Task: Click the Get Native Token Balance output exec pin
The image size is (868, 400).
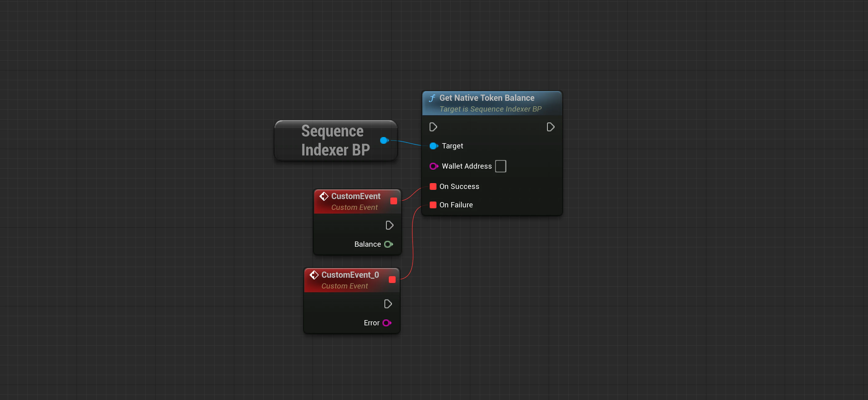Action: (550, 127)
